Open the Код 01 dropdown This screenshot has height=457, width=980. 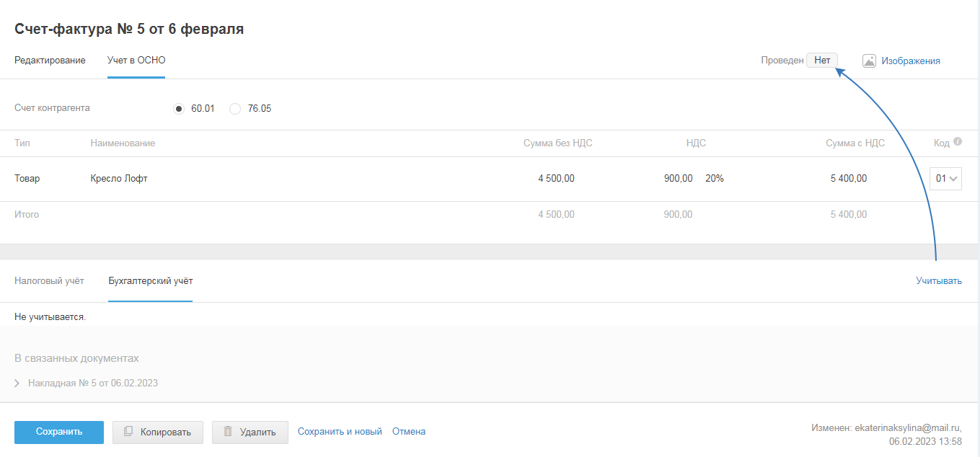click(x=946, y=179)
